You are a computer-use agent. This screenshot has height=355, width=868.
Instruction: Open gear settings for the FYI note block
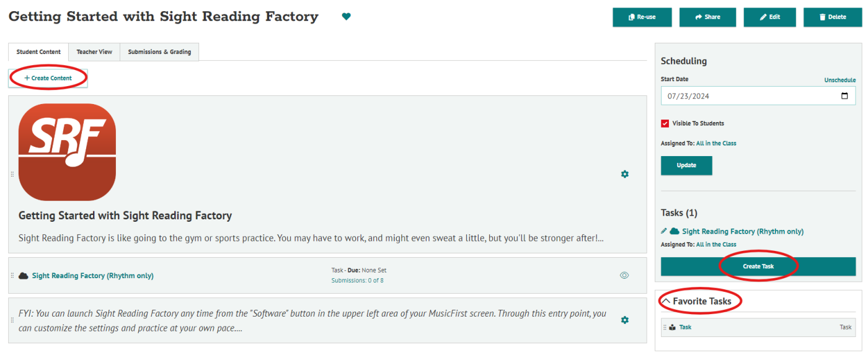tap(624, 320)
